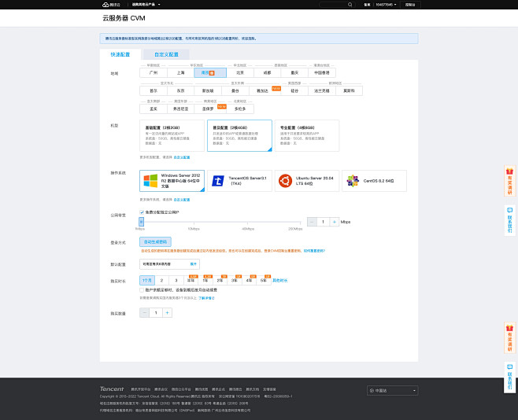
Task: Choose the 3-month duration option
Action: tap(176, 281)
